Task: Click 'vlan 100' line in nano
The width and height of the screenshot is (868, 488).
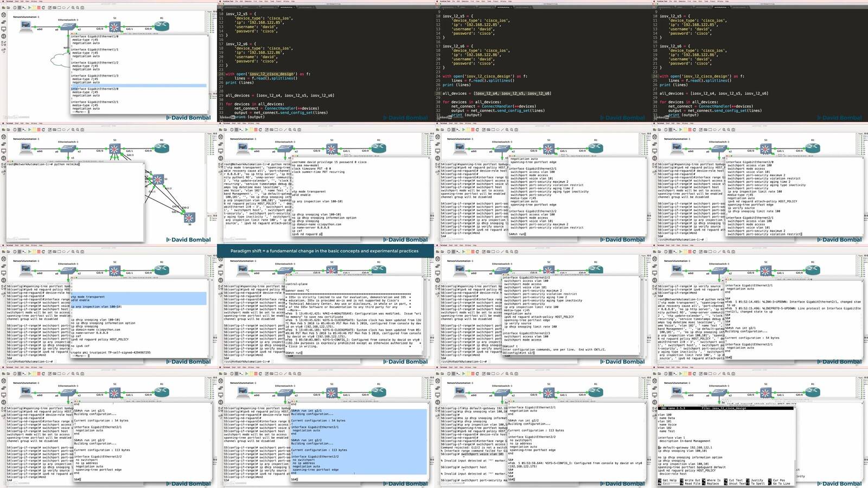Action: pyautogui.click(x=665, y=415)
